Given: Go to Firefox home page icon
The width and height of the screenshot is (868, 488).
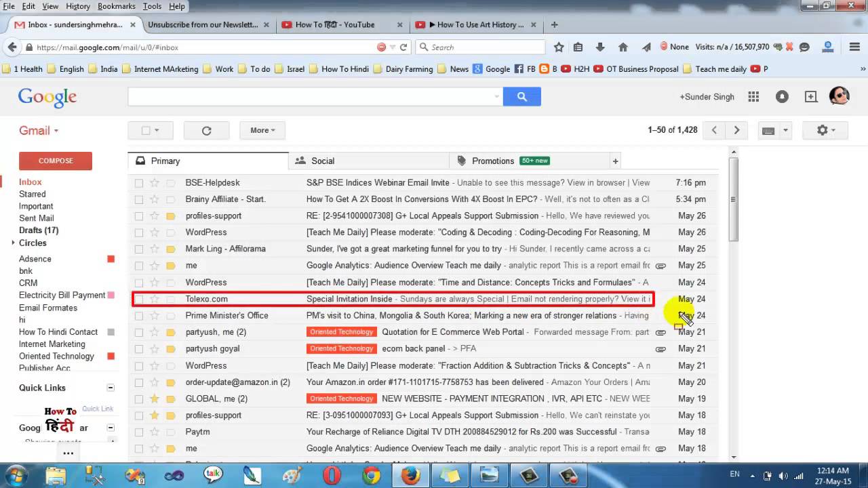Looking at the screenshot, I should [623, 47].
